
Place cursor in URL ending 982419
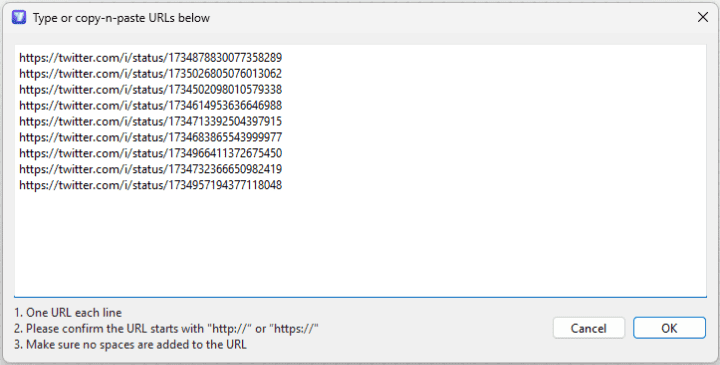151,169
